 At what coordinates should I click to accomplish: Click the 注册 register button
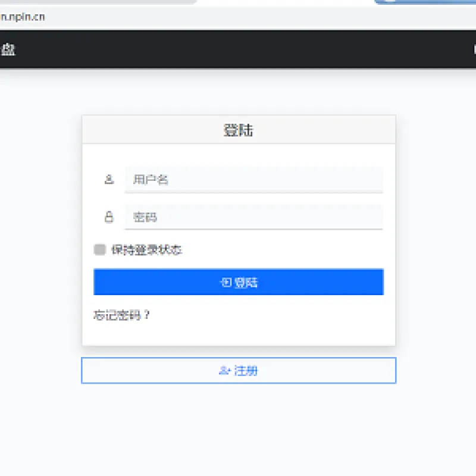click(x=239, y=370)
